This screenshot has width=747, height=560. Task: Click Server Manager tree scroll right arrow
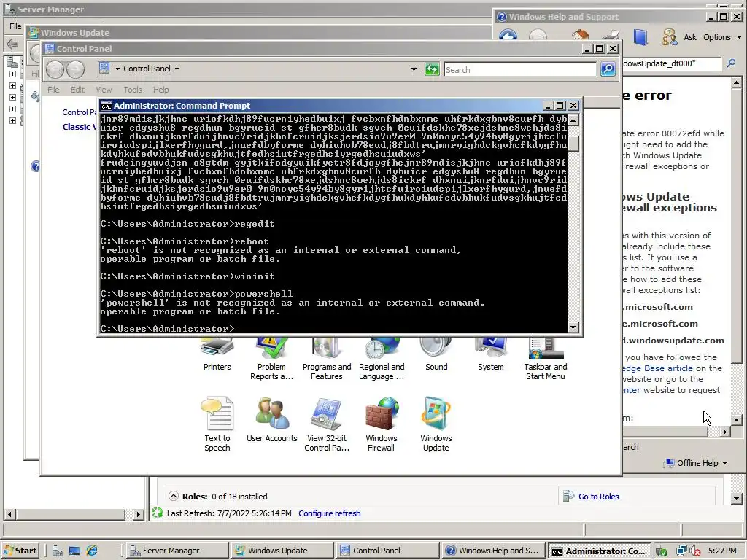click(x=138, y=514)
